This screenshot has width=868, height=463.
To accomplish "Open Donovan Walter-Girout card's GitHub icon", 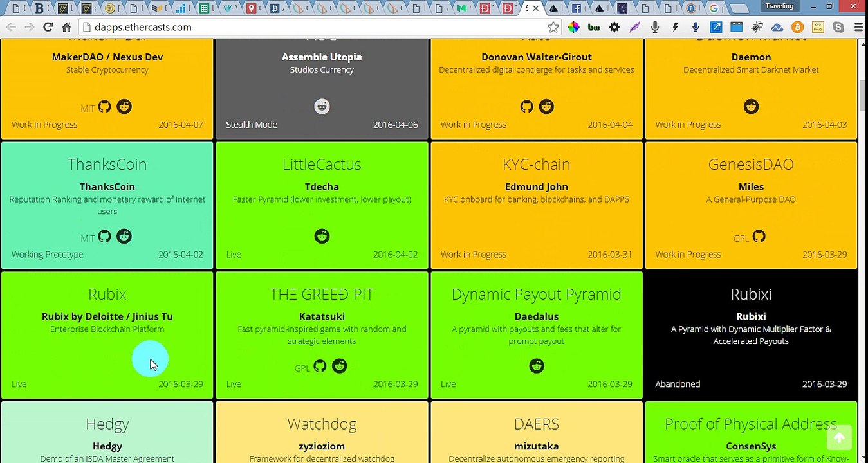I will tap(527, 107).
